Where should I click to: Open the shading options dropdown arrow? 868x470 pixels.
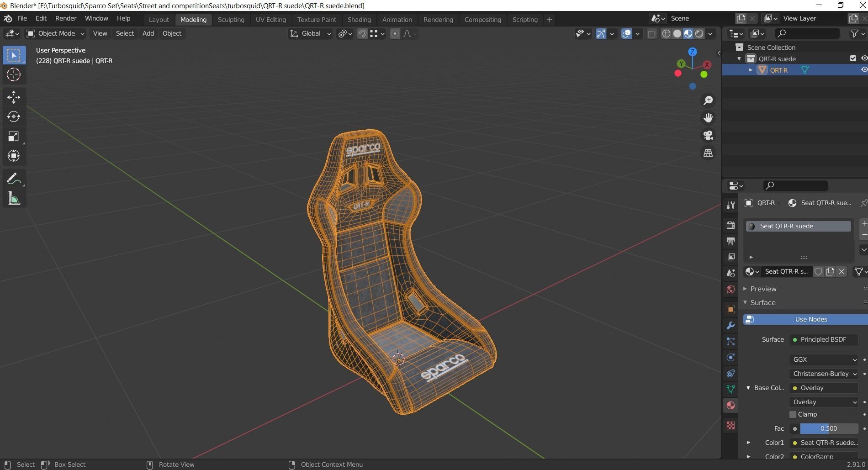710,33
